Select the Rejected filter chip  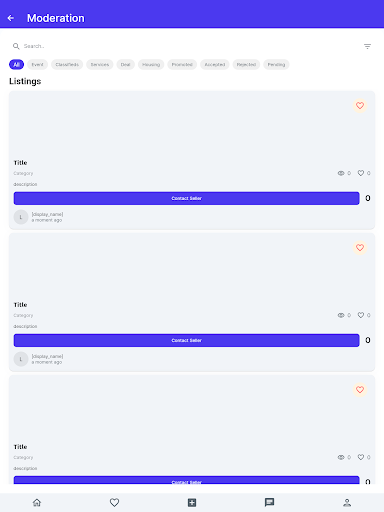point(246,64)
